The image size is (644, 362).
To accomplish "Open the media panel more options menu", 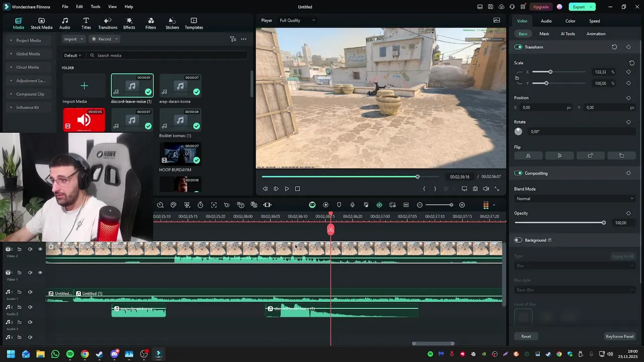I will [244, 39].
